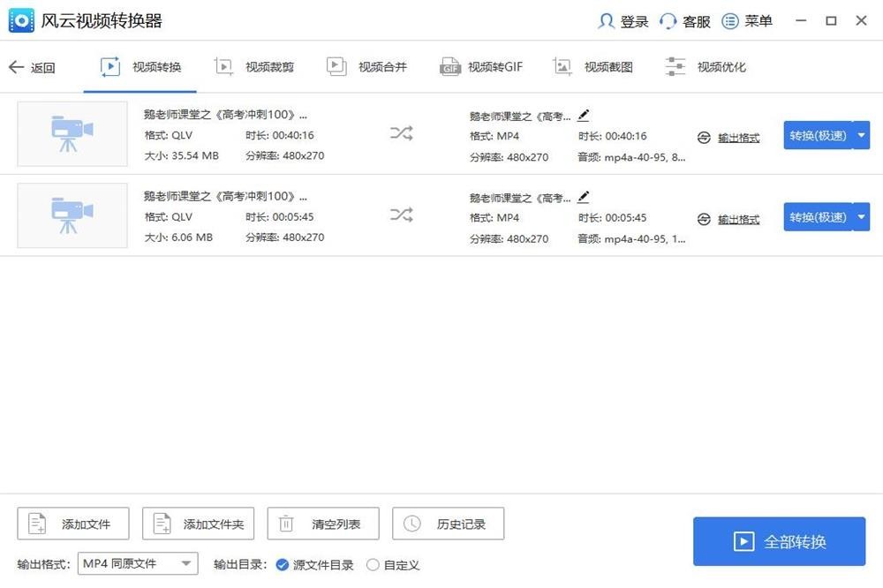Open the menu icon in title bar
Screen dimensions: 883x588
tap(730, 21)
